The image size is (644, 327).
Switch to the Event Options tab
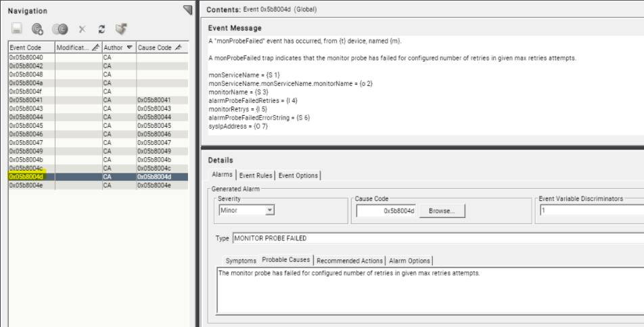298,175
